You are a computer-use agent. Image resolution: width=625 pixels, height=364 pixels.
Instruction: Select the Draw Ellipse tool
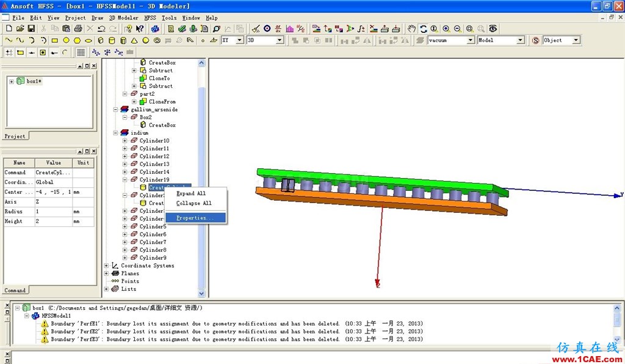pos(89,40)
